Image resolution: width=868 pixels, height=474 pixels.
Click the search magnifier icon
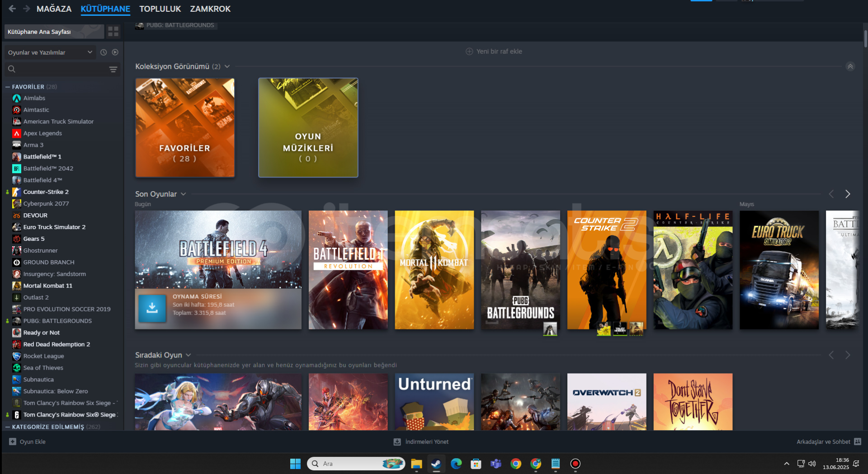pyautogui.click(x=12, y=69)
